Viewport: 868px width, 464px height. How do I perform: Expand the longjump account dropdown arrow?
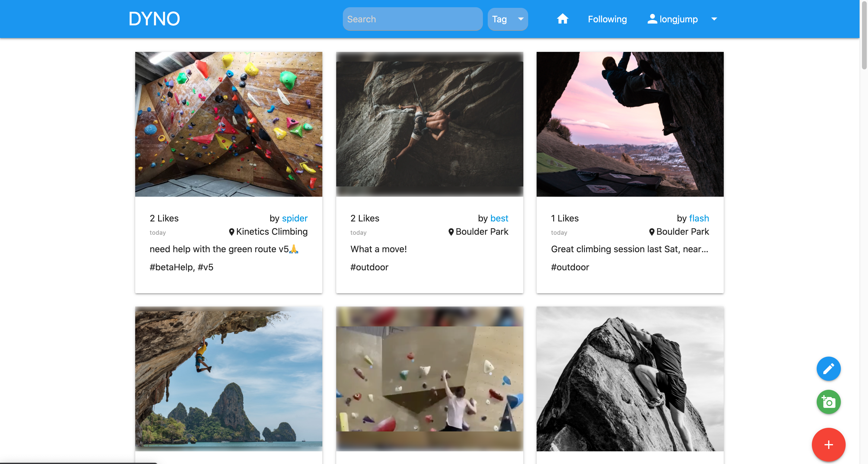pyautogui.click(x=714, y=19)
